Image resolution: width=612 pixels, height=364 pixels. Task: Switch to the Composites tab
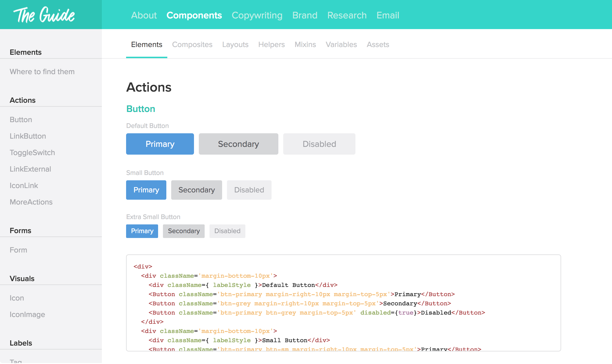click(192, 45)
